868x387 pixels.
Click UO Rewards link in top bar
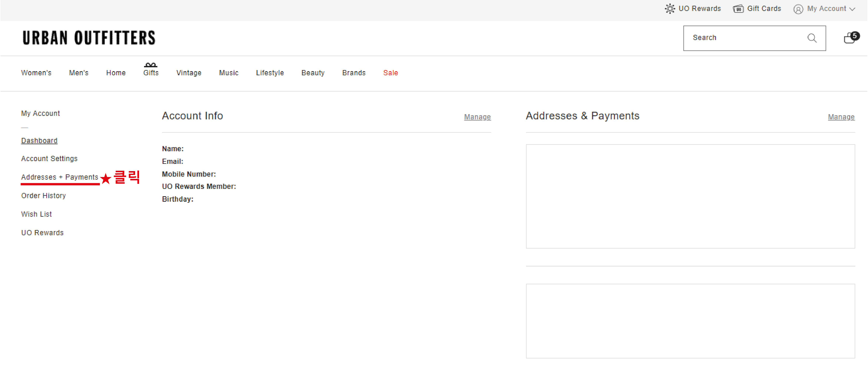point(700,9)
